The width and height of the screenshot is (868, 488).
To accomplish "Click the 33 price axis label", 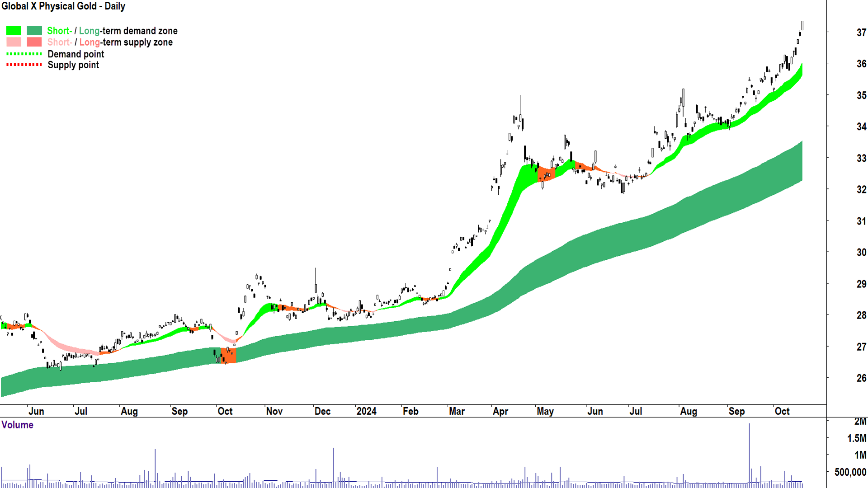I will pos(861,158).
